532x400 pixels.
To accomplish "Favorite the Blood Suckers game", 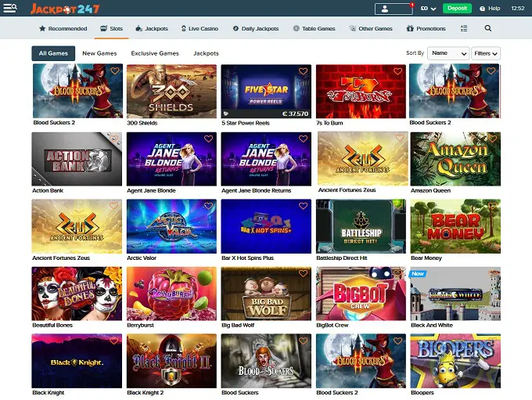I will coord(303,341).
